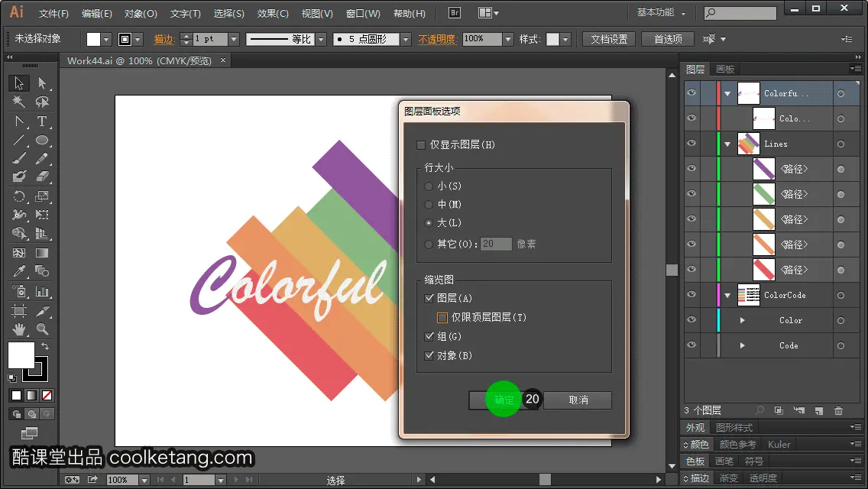
Task: Open the brush definition 5 点圆形 dropdown
Action: click(x=406, y=39)
